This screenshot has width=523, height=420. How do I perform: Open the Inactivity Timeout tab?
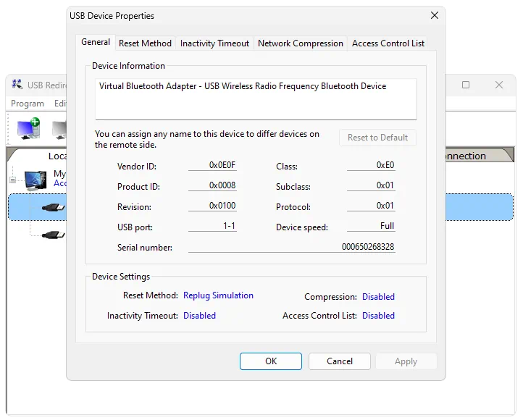pos(214,43)
